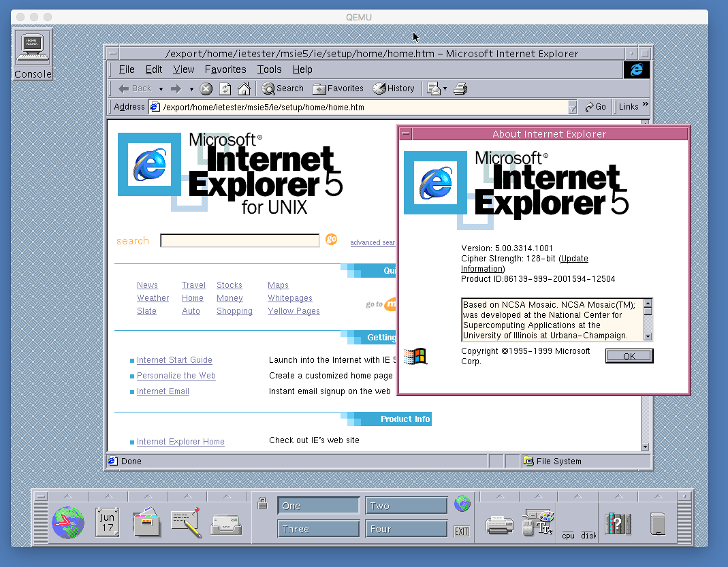Open the Internet Start Guide link
This screenshot has width=728, height=567.
(174, 360)
